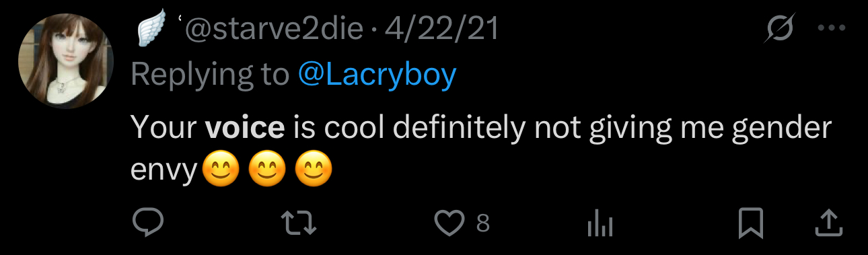Open the tweet via 4/22/21 timestamp

(x=442, y=30)
